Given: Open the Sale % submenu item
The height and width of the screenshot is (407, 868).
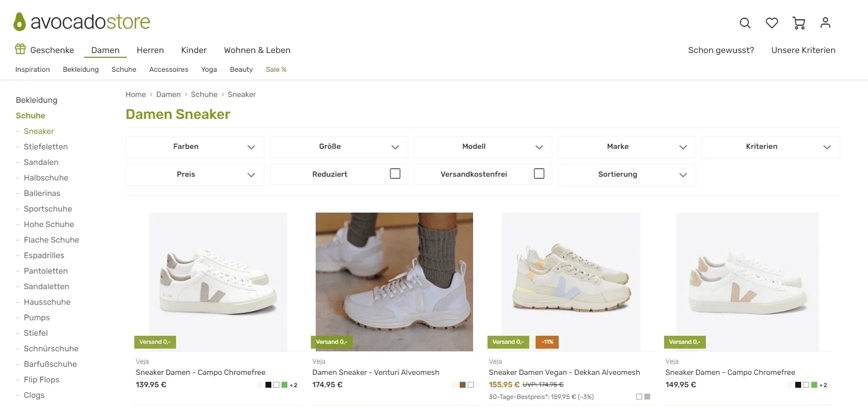Looking at the screenshot, I should pos(276,70).
